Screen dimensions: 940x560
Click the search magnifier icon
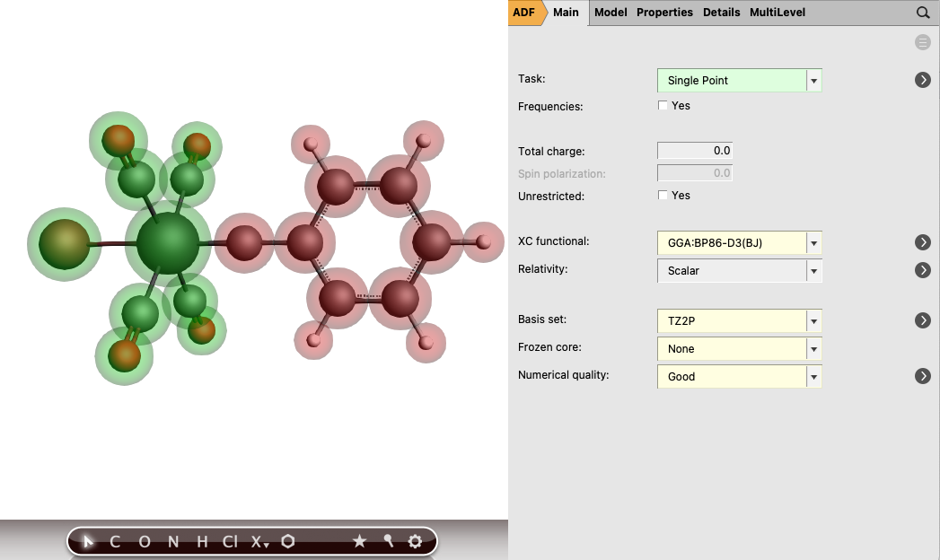(923, 13)
